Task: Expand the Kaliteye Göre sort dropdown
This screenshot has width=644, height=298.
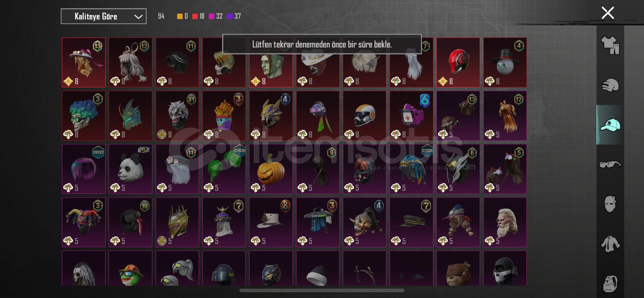Action: [x=103, y=16]
